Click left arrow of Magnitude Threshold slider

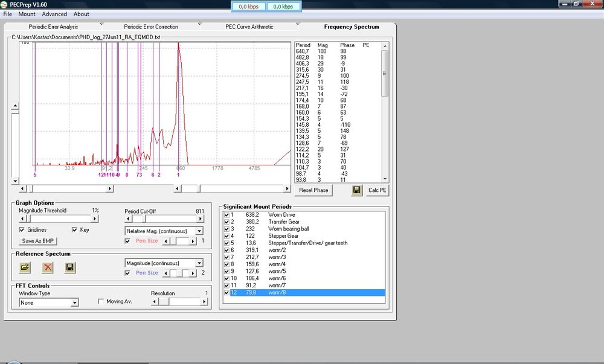[22, 219]
